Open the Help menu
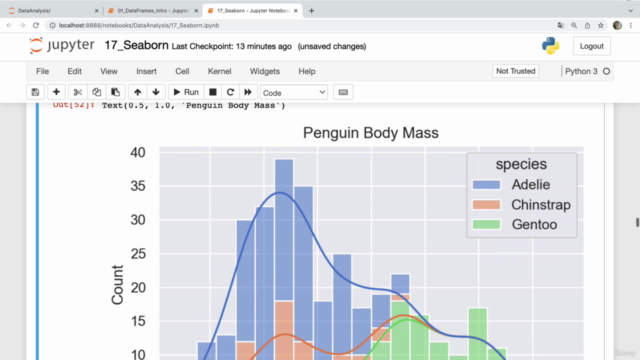The image size is (640, 360). coord(307,71)
